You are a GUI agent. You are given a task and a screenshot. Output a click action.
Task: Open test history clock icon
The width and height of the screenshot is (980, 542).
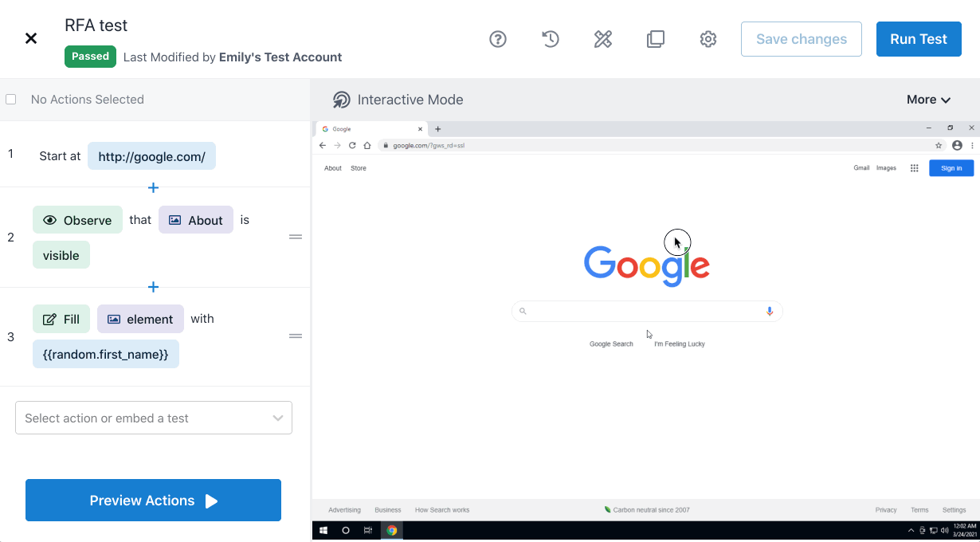tap(551, 39)
